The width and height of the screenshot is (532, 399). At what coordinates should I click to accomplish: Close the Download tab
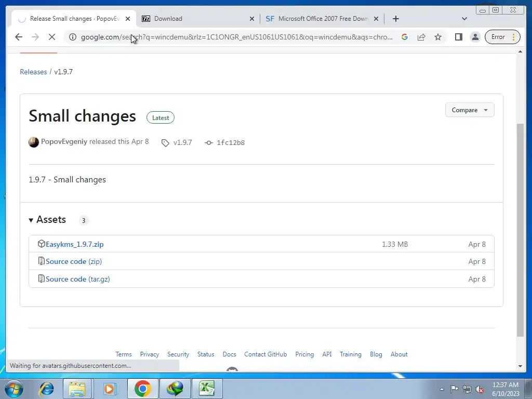coord(252,19)
